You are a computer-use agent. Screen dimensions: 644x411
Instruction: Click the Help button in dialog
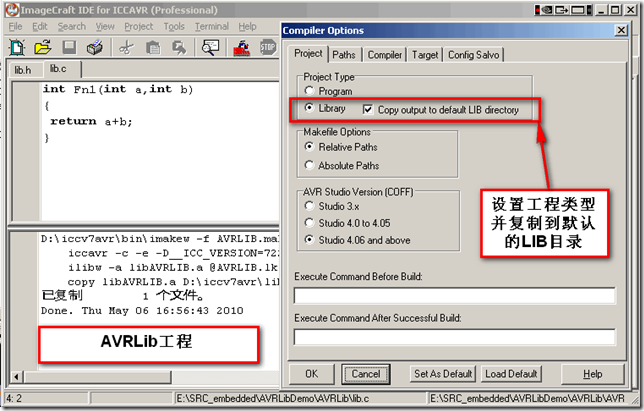(592, 374)
